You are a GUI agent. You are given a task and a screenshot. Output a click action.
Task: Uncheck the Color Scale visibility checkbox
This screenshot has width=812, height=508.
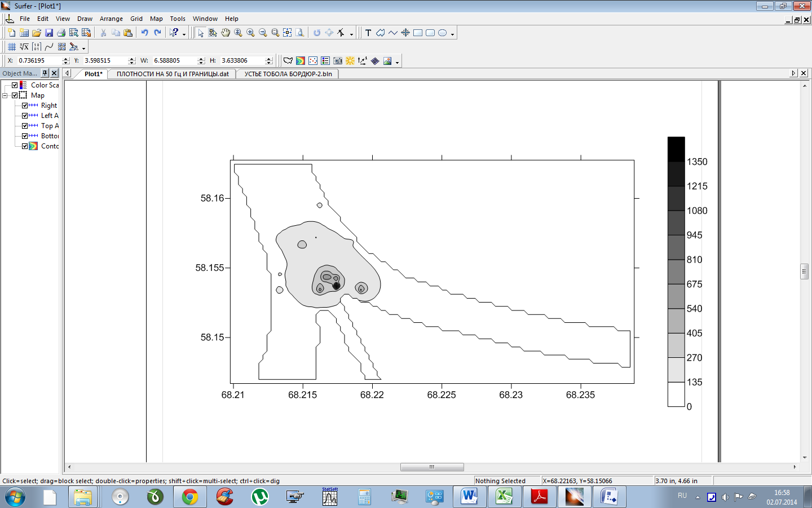coord(15,85)
